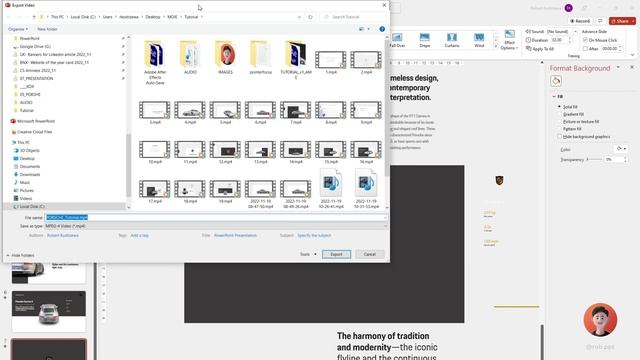Click the Search Tutorial search box

[353, 17]
